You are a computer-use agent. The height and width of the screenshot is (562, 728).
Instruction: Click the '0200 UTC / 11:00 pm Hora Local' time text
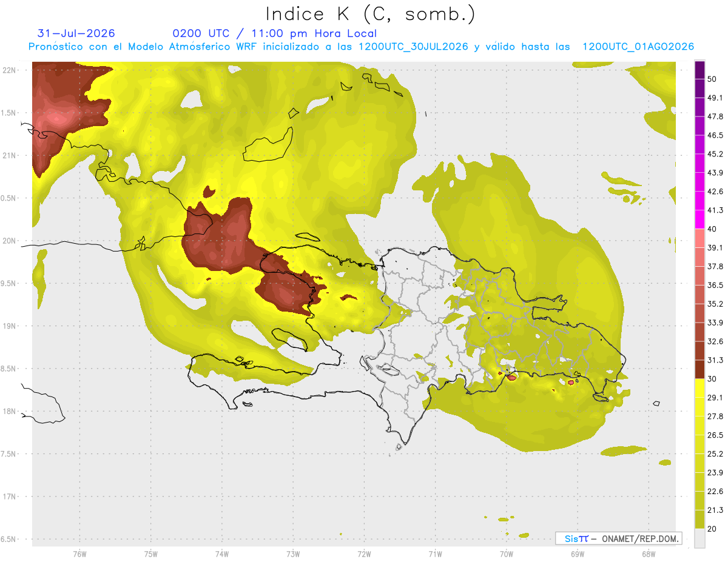tap(275, 34)
